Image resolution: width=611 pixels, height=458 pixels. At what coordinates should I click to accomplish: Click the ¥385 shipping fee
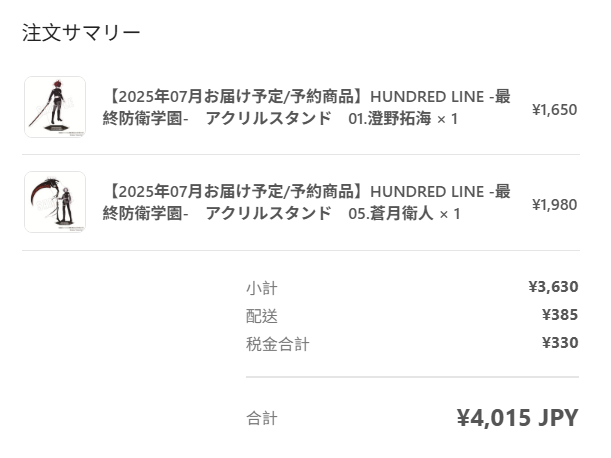pyautogui.click(x=560, y=315)
